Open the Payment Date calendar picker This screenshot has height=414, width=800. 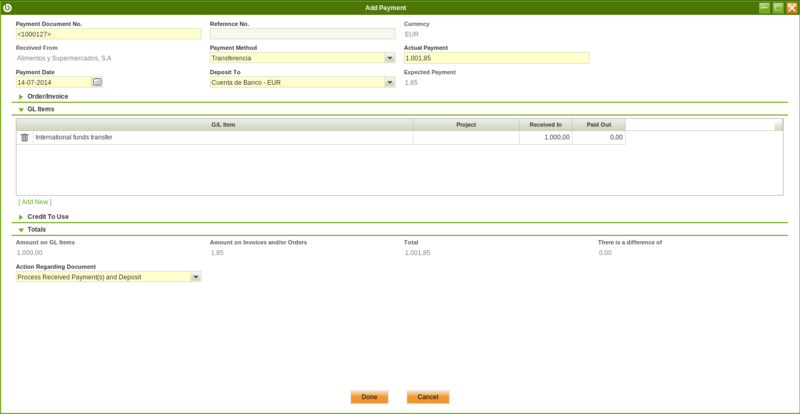(x=97, y=82)
